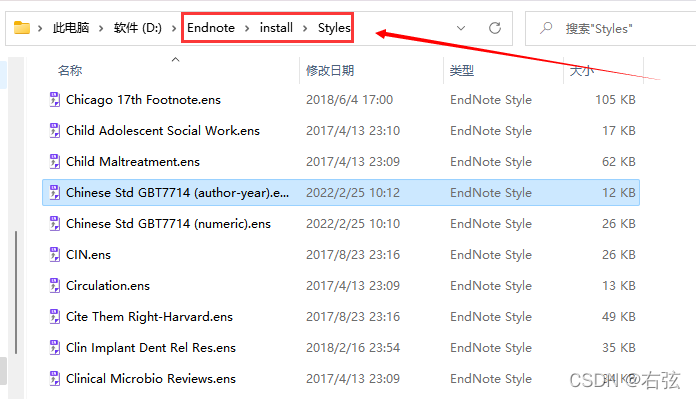Sort by the 名称 column header

[x=70, y=70]
